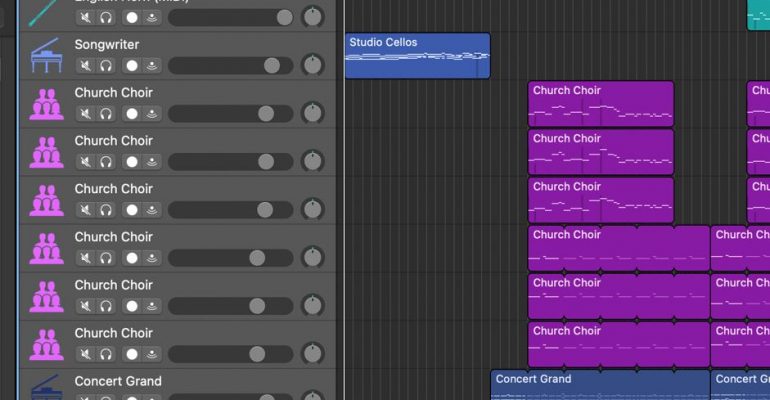Mute the first Church Choir track

(86, 114)
